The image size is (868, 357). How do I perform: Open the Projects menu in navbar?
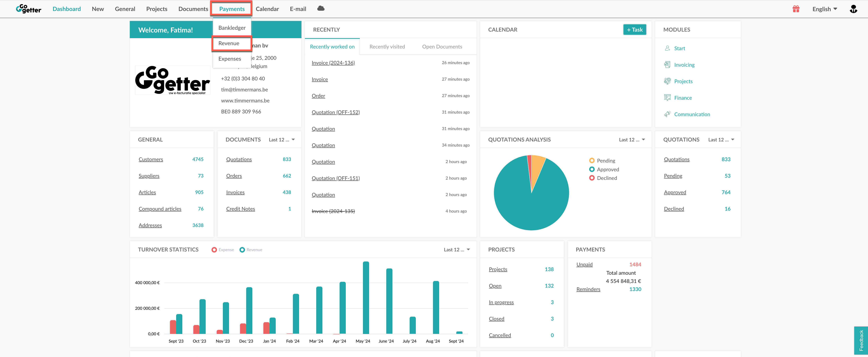(157, 9)
